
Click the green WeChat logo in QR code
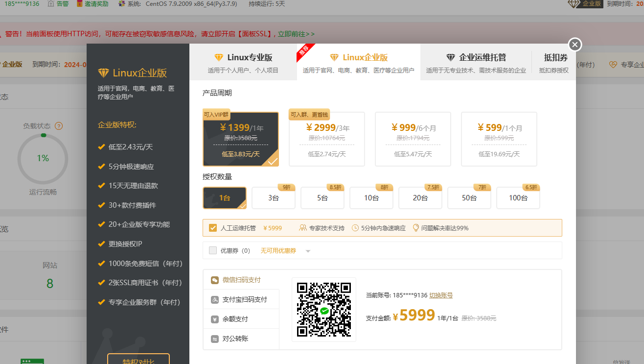click(324, 311)
